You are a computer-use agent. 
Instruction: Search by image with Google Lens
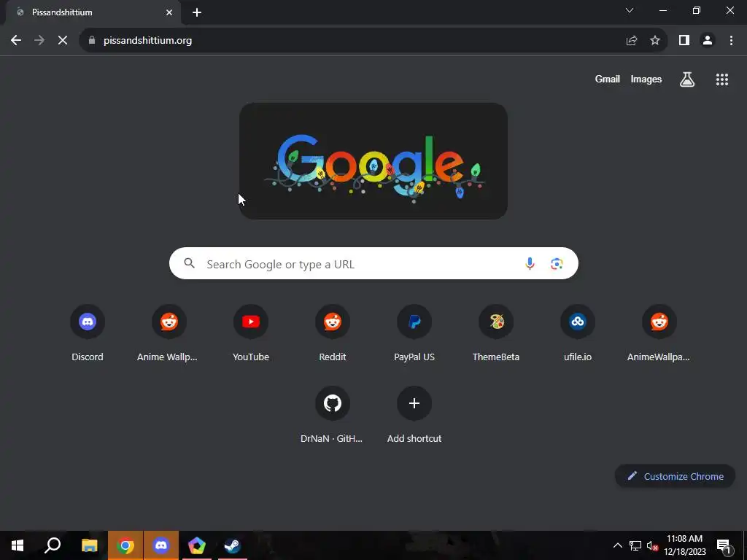pyautogui.click(x=557, y=263)
